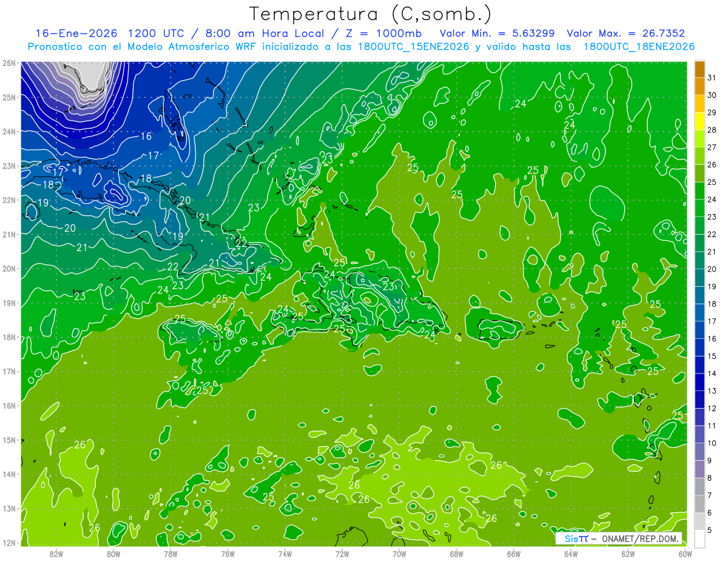The height and width of the screenshot is (562, 728).
Task: Click the "74W" longitude axis label
Action: pos(285,554)
